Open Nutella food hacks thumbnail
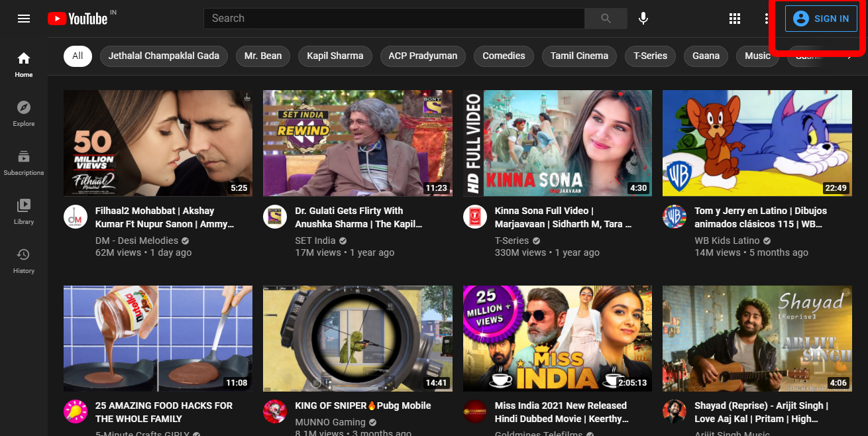 158,339
